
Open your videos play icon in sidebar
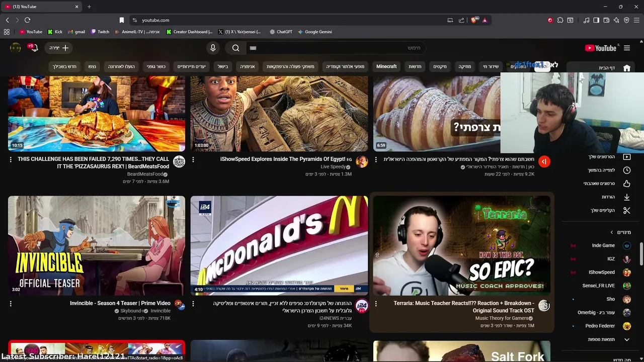click(x=626, y=157)
